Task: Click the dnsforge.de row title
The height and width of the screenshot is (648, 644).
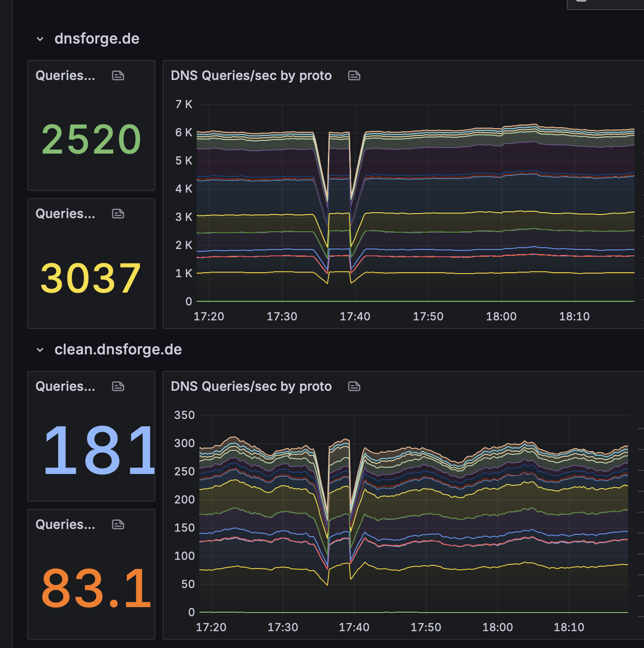Action: point(97,39)
